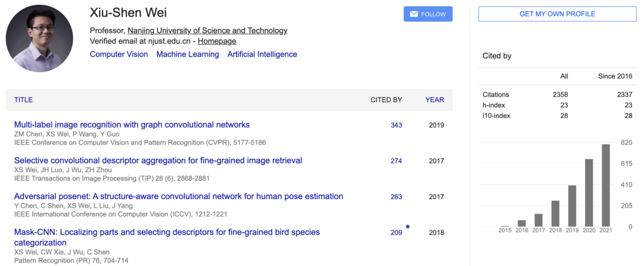The image size is (644, 266).
Task: Sort publications by Cited By column
Action: coord(386,100)
